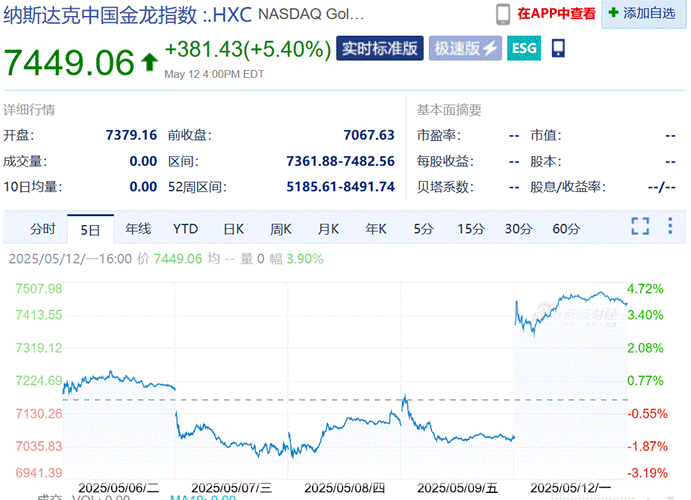Click the percent axis label -3.19%
The image size is (691, 500).
pyautogui.click(x=647, y=473)
